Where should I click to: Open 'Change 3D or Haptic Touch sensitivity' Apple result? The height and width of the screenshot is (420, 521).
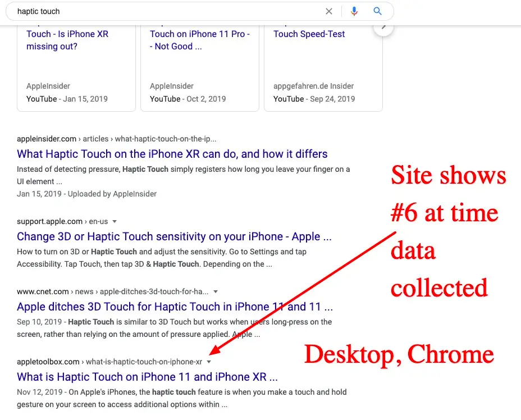(174, 236)
